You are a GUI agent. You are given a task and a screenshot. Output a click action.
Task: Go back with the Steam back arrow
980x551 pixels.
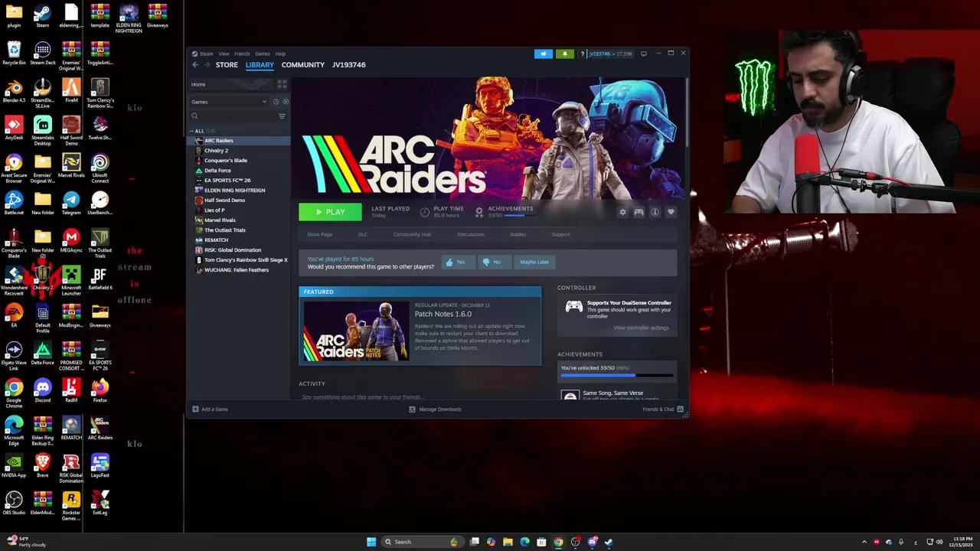tap(195, 65)
